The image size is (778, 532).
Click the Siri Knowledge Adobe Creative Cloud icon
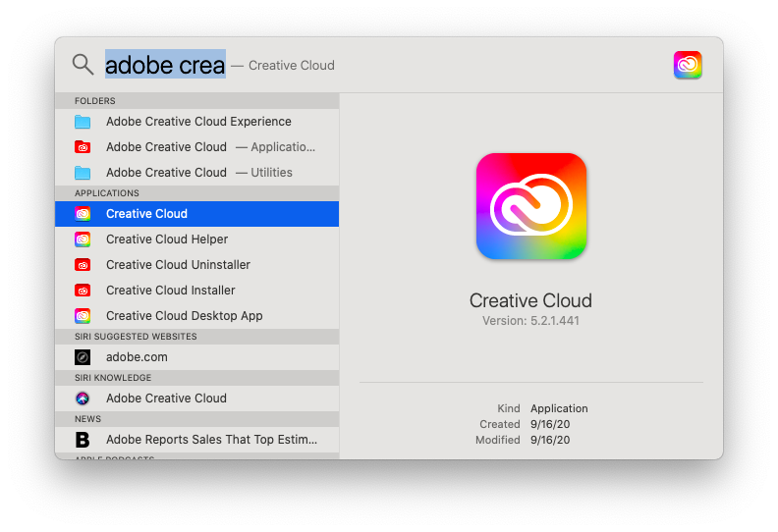click(83, 399)
